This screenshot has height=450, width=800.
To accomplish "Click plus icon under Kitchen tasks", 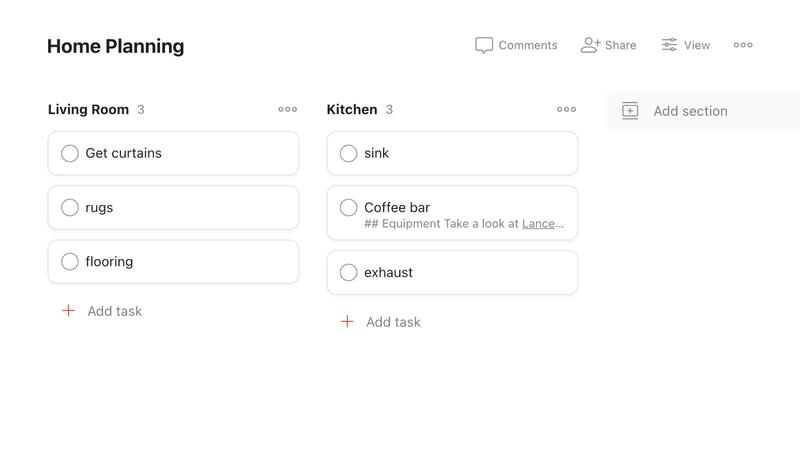I will (347, 321).
